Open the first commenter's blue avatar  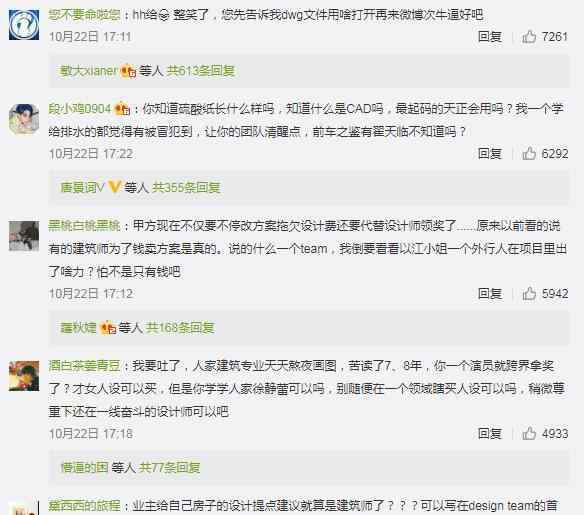coord(24,25)
